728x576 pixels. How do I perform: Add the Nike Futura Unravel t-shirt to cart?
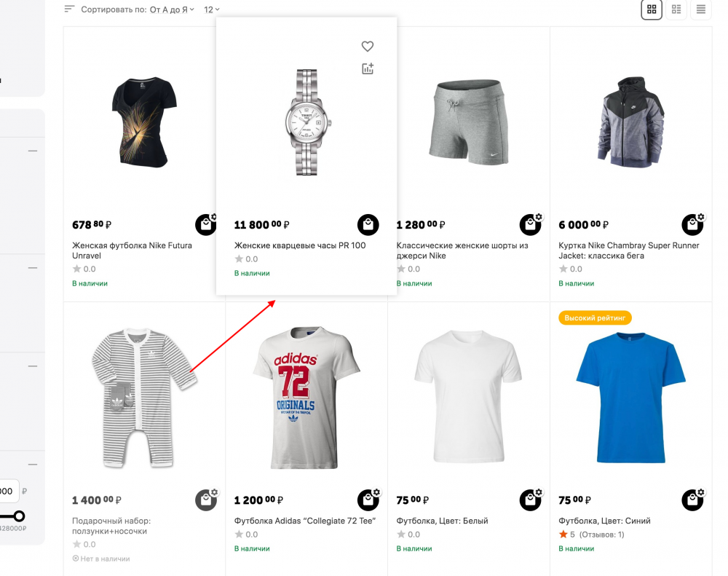pyautogui.click(x=206, y=225)
